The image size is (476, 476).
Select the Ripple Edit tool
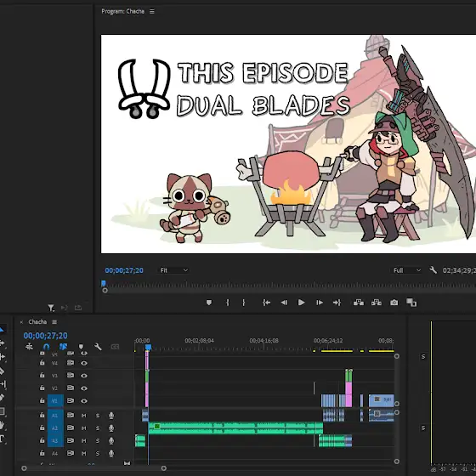(2, 357)
